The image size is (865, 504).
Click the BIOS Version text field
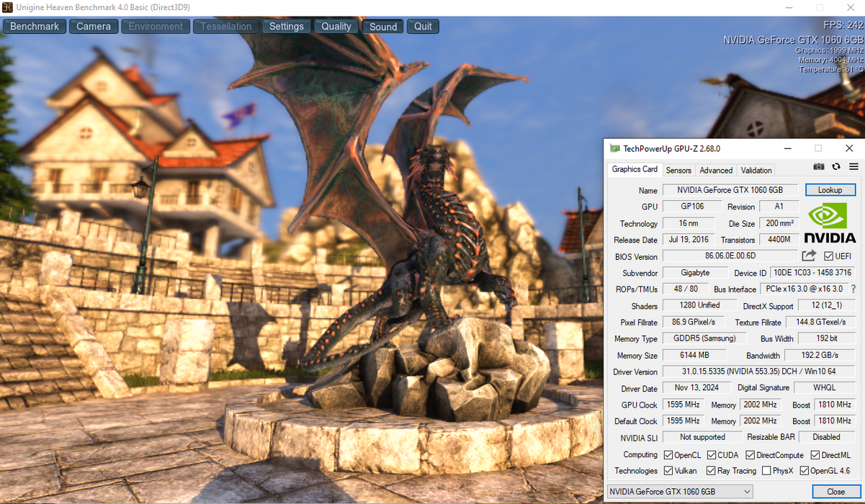pos(730,256)
